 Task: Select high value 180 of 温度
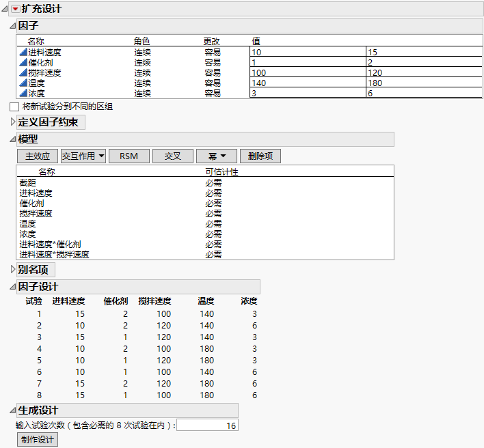[x=425, y=83]
